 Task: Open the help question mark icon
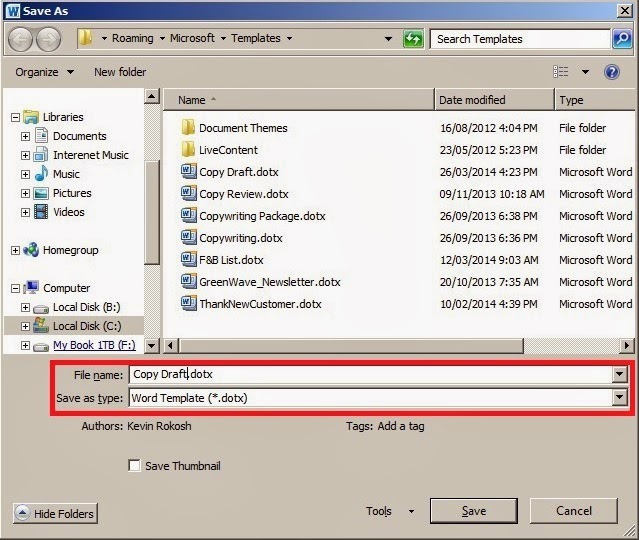point(612,72)
